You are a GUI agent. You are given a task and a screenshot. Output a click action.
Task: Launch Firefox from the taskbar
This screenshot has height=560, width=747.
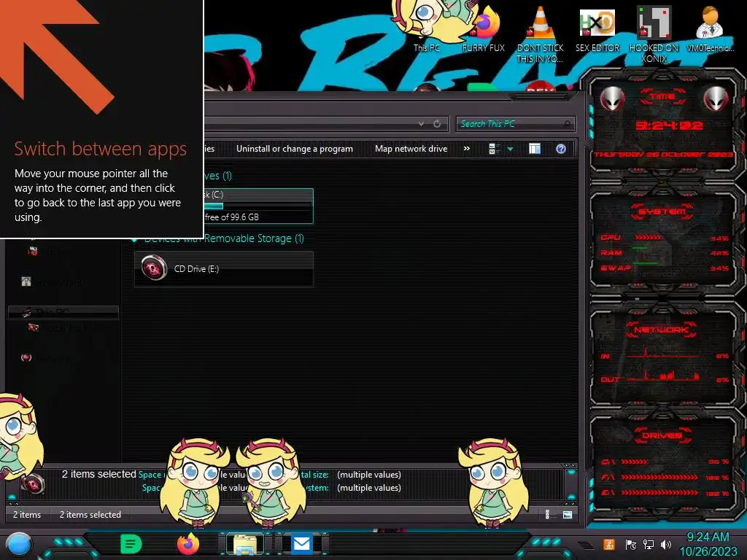pos(188,544)
